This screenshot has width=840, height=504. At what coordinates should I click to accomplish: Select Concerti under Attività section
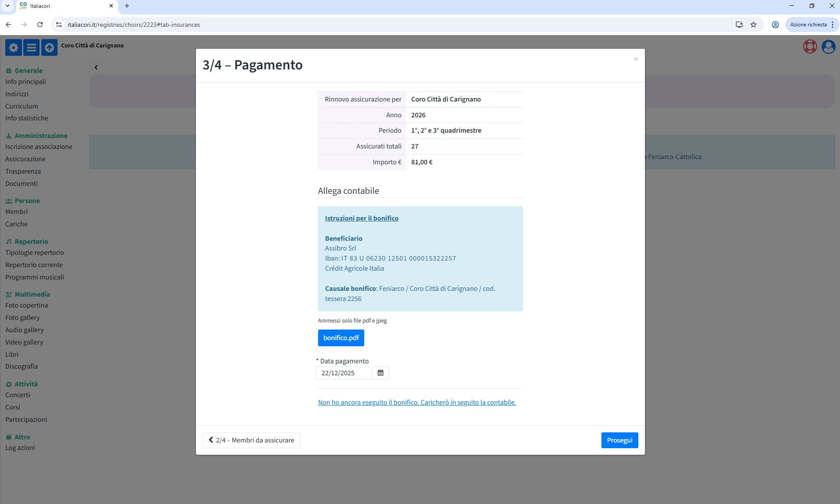point(18,395)
